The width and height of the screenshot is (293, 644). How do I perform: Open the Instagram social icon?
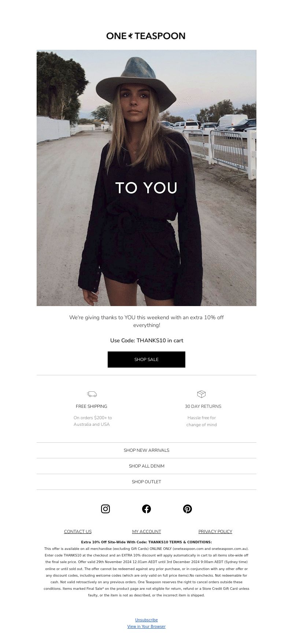pos(105,509)
